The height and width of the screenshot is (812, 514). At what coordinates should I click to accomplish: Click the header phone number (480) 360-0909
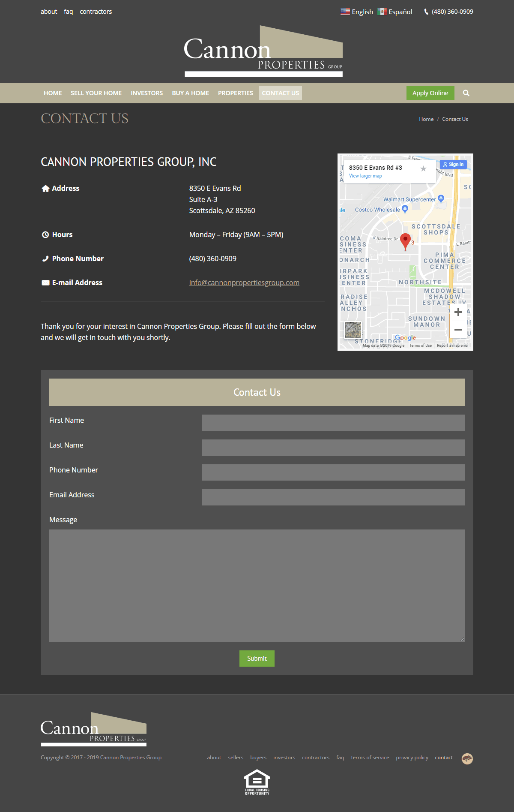point(452,12)
